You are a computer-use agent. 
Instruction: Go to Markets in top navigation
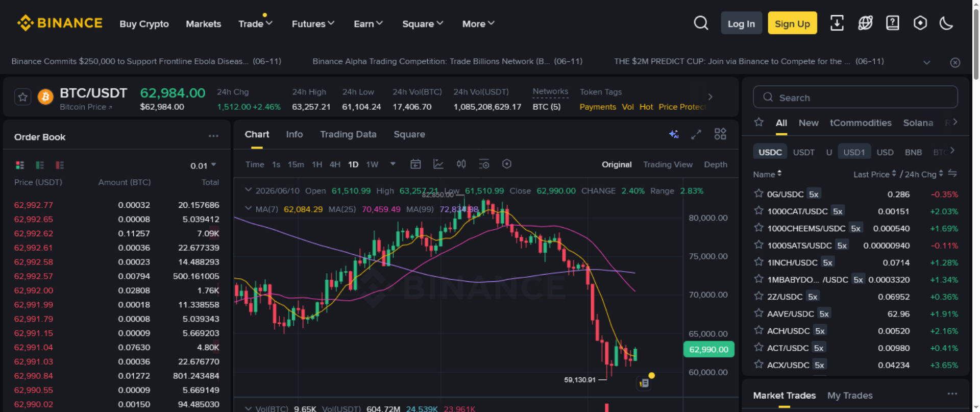[x=203, y=23]
